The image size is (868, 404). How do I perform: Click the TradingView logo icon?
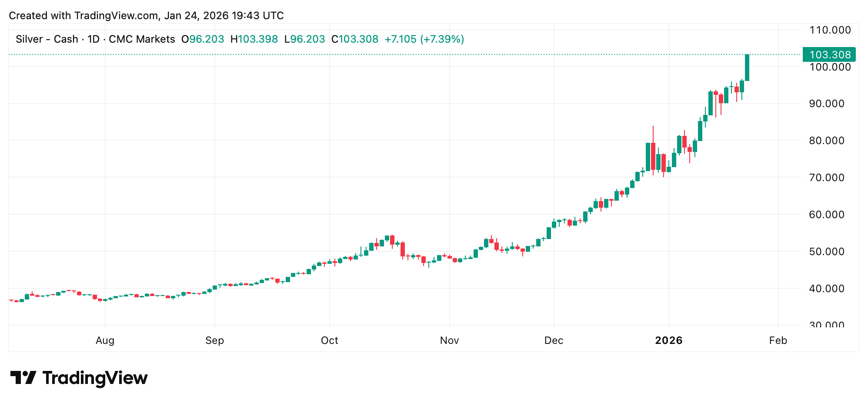pyautogui.click(x=23, y=377)
